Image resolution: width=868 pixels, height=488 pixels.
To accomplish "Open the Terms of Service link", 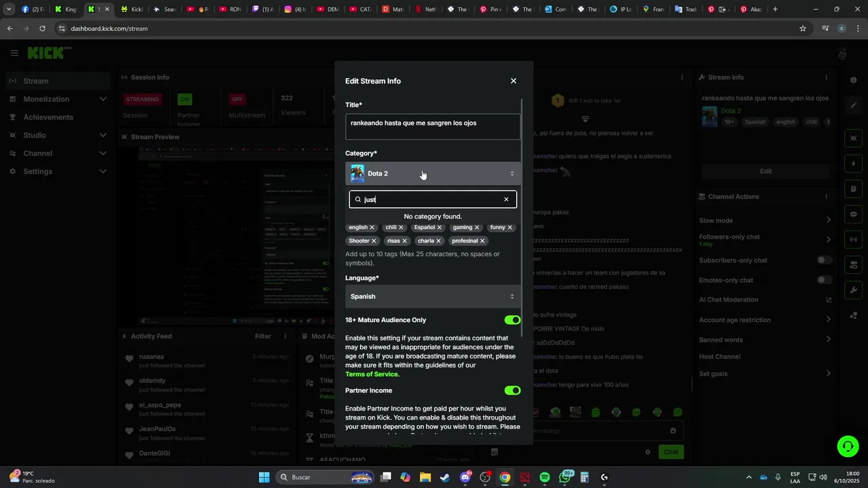I will tap(372, 374).
